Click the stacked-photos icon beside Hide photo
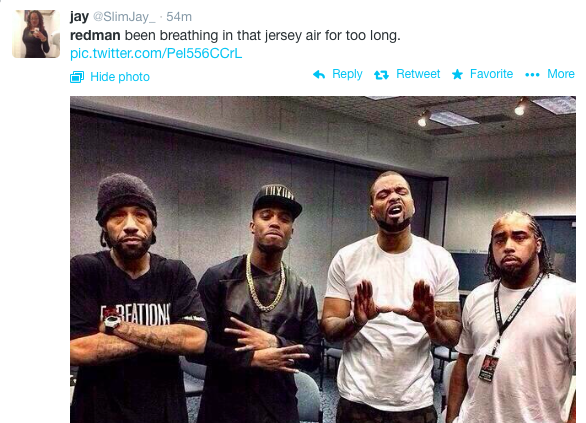 tap(77, 77)
